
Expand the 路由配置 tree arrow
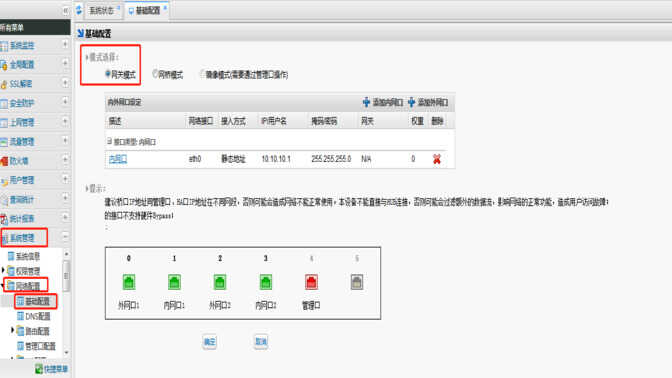[12, 330]
